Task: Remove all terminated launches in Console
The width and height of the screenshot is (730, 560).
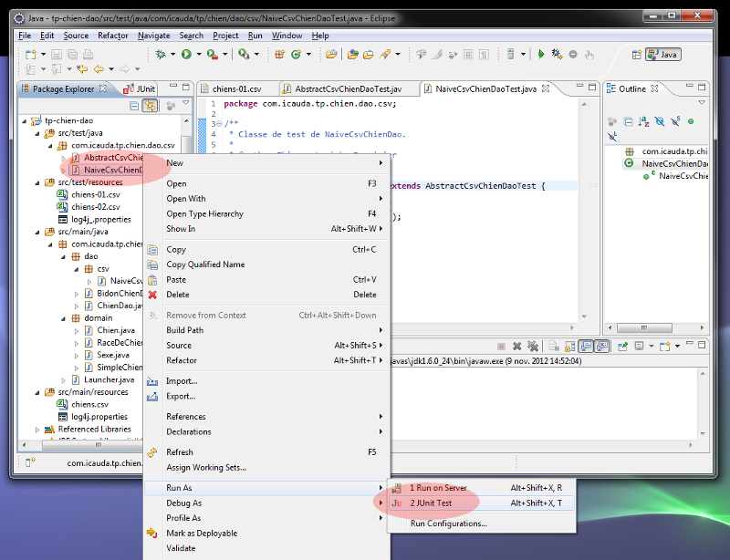Action: (532, 347)
